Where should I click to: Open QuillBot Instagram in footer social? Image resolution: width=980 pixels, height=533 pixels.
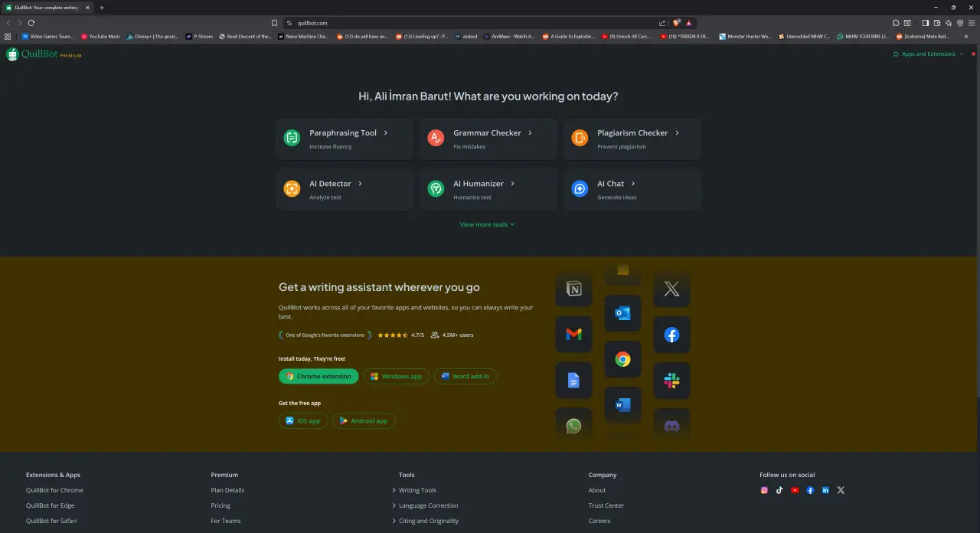coord(764,490)
